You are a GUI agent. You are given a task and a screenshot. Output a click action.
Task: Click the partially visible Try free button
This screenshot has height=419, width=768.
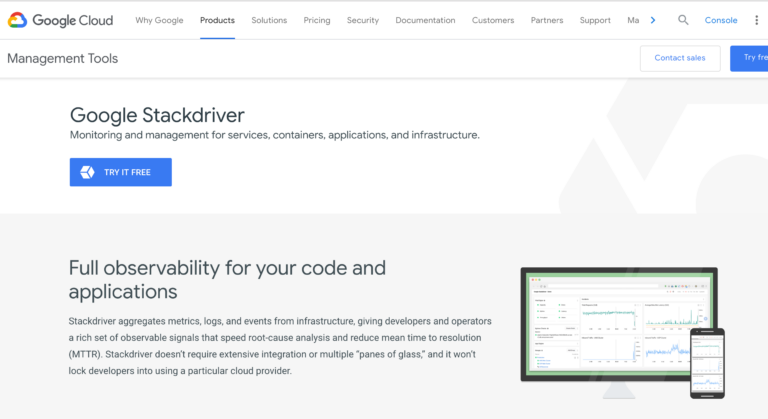point(749,58)
